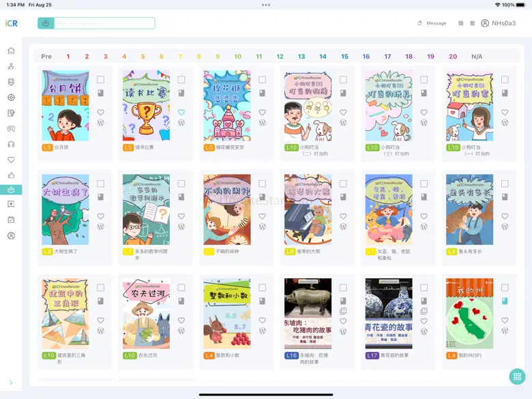The image size is (532, 399).
Task: Switch to the Pre level tab
Action: (x=46, y=57)
